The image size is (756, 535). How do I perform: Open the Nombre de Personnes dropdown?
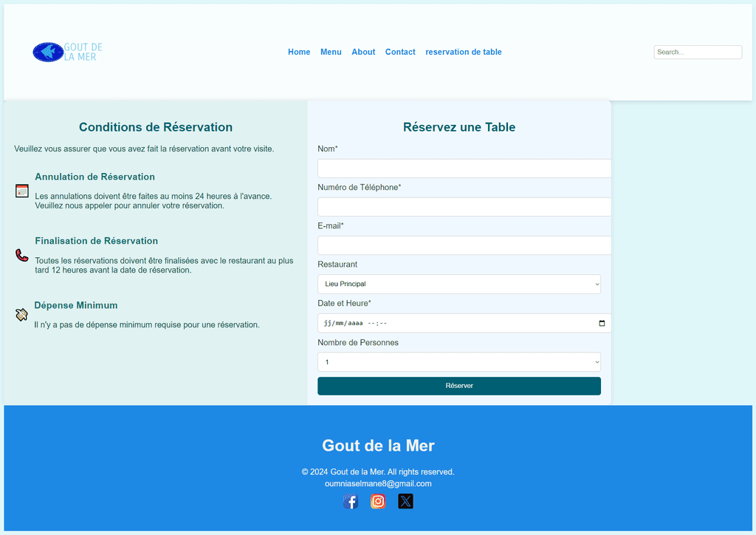[459, 362]
